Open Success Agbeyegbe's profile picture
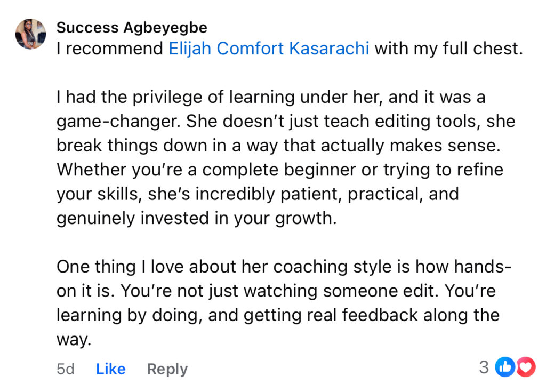Image resolution: width=546 pixels, height=392 pixels. (30, 34)
